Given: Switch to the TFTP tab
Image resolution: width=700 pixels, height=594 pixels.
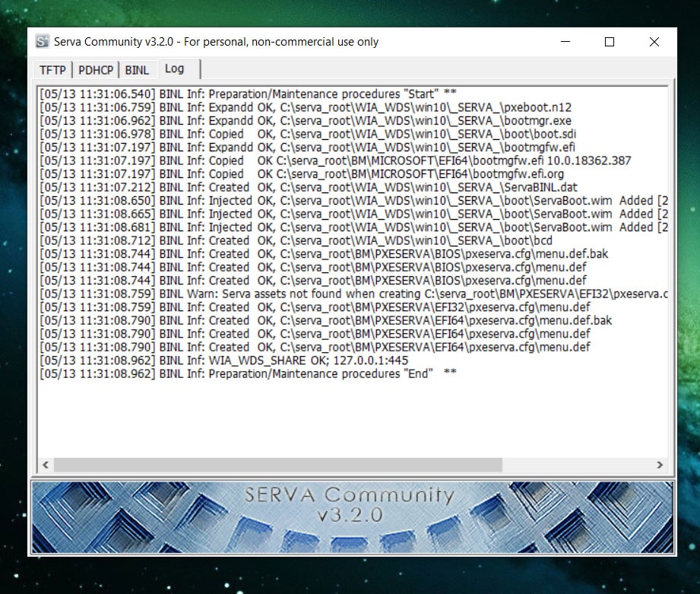Looking at the screenshot, I should [x=52, y=70].
